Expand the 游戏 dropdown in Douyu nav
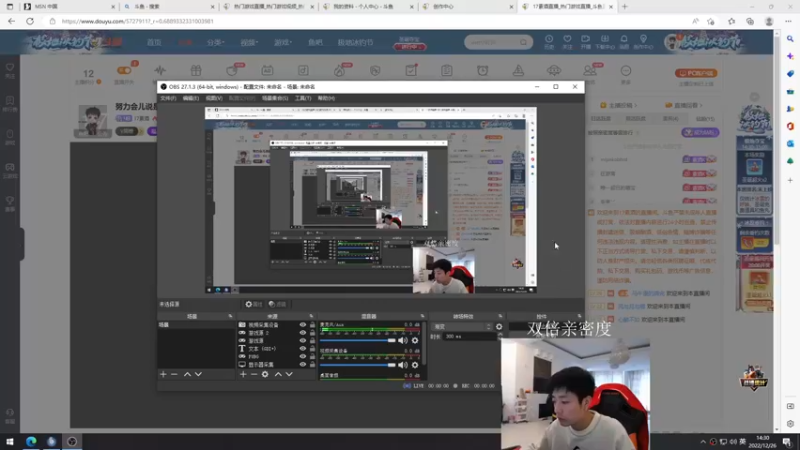Screen dimensions: 800x450 coord(283,43)
